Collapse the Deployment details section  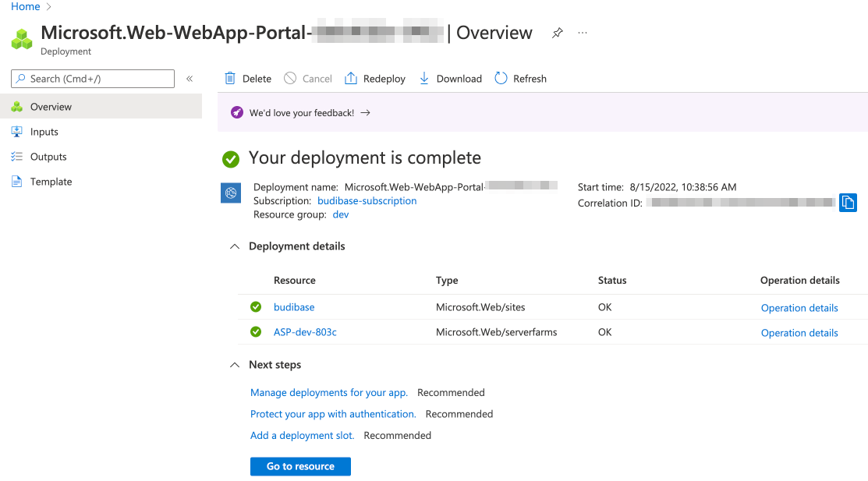235,246
